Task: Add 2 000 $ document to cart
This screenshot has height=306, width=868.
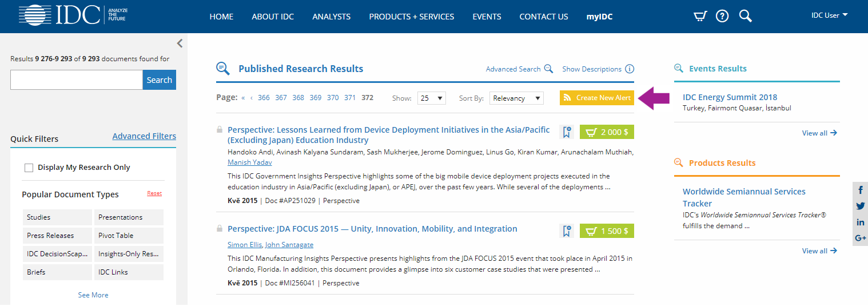Action: click(607, 132)
